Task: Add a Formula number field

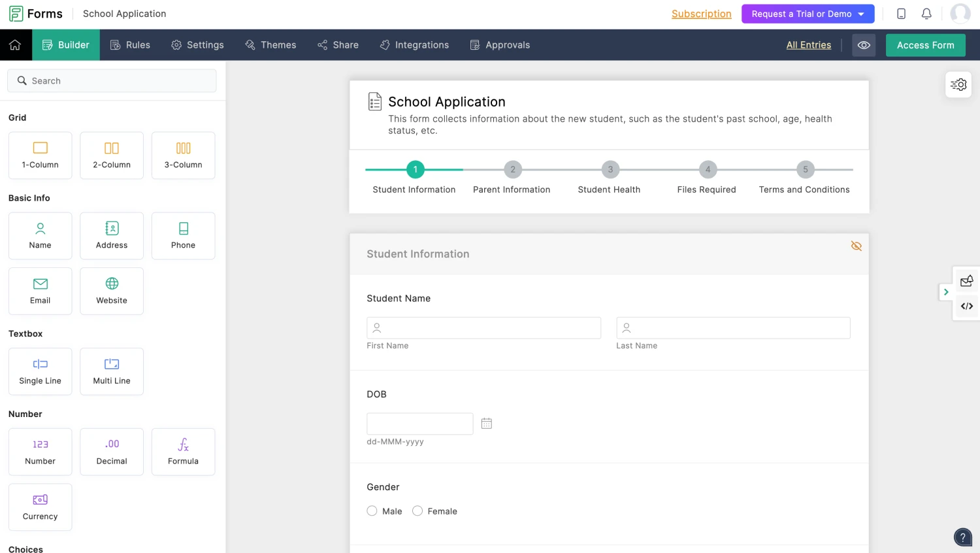Action: [183, 451]
